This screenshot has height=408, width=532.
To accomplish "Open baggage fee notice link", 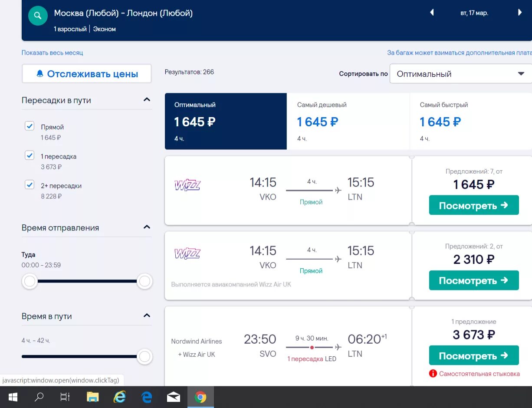I will click(x=460, y=53).
